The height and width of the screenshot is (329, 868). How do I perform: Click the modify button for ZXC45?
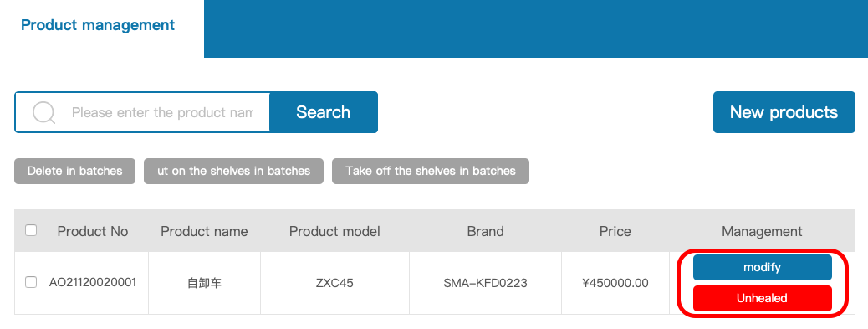[x=763, y=268]
